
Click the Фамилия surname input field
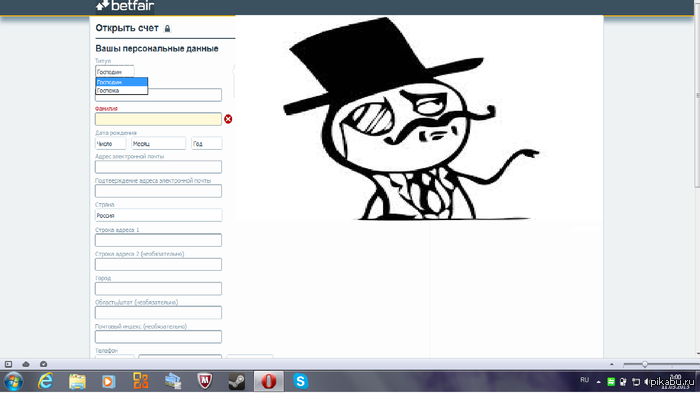click(158, 119)
